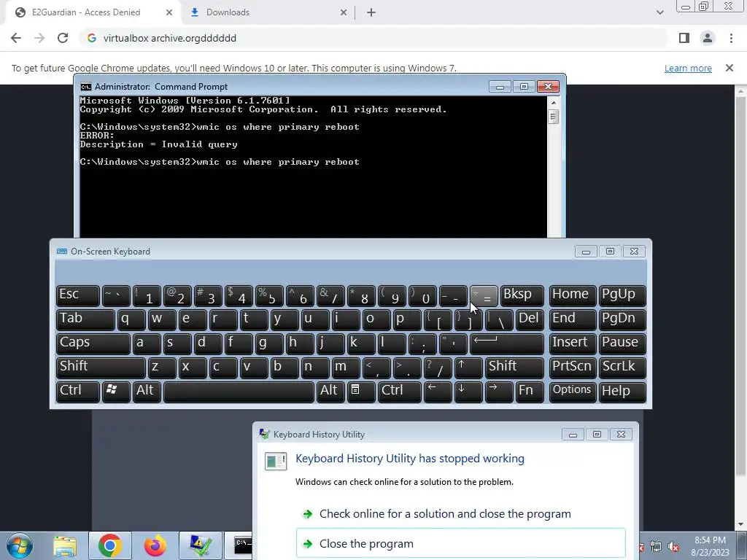The width and height of the screenshot is (747, 560).
Task: Click the Enter arrow key
Action: 507,343
